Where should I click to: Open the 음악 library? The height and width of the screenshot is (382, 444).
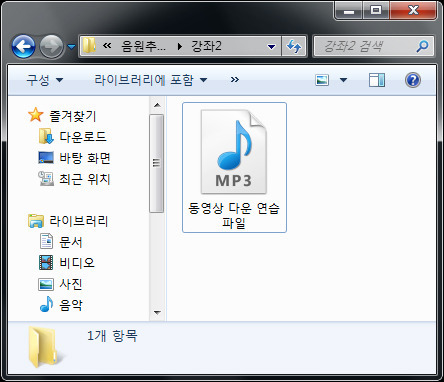coord(71,305)
